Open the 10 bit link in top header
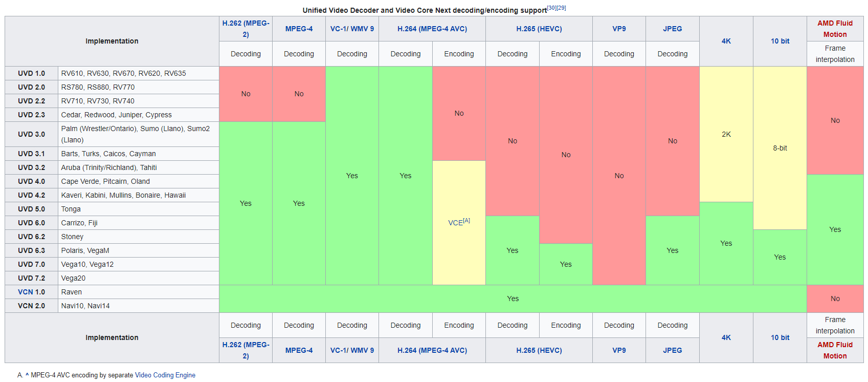The image size is (868, 382). 780,41
